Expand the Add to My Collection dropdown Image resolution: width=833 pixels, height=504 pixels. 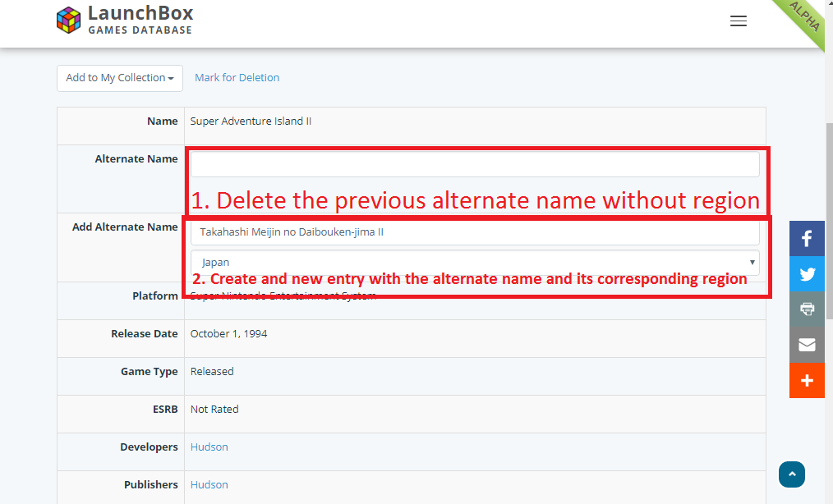click(120, 78)
